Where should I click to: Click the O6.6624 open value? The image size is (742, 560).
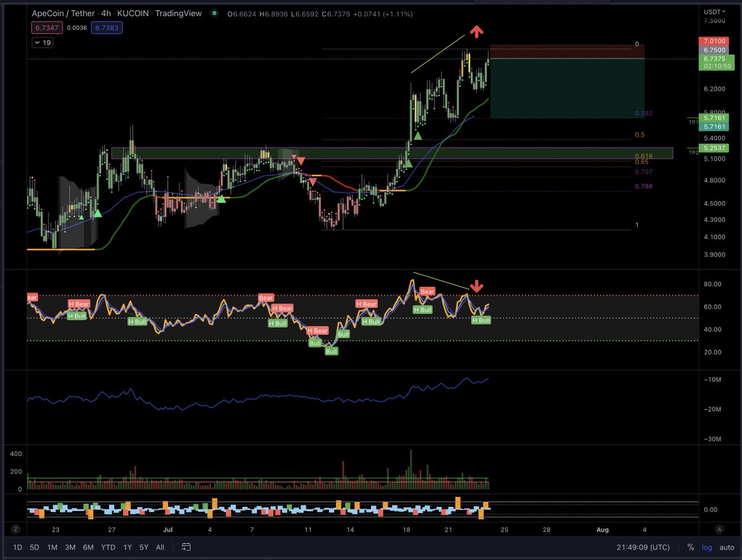(241, 14)
